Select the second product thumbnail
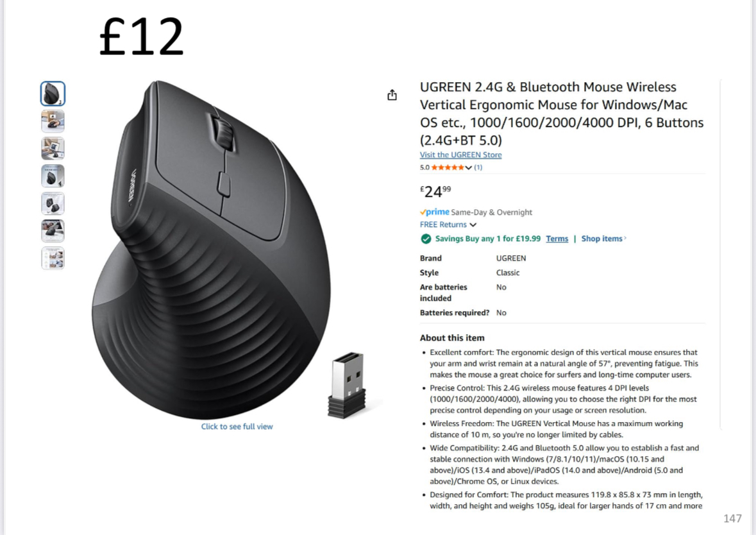The width and height of the screenshot is (756, 535). [53, 121]
